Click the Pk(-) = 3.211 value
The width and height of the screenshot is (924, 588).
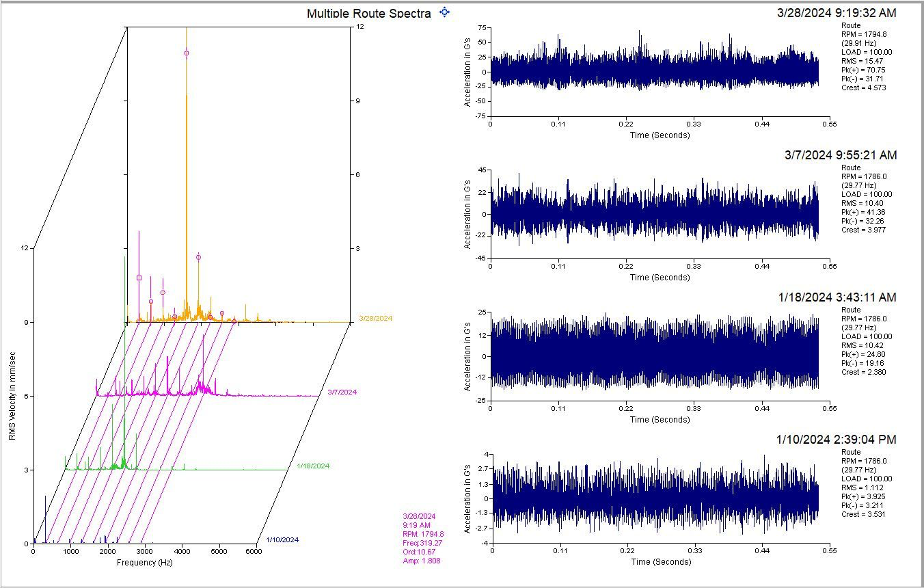tap(862, 505)
